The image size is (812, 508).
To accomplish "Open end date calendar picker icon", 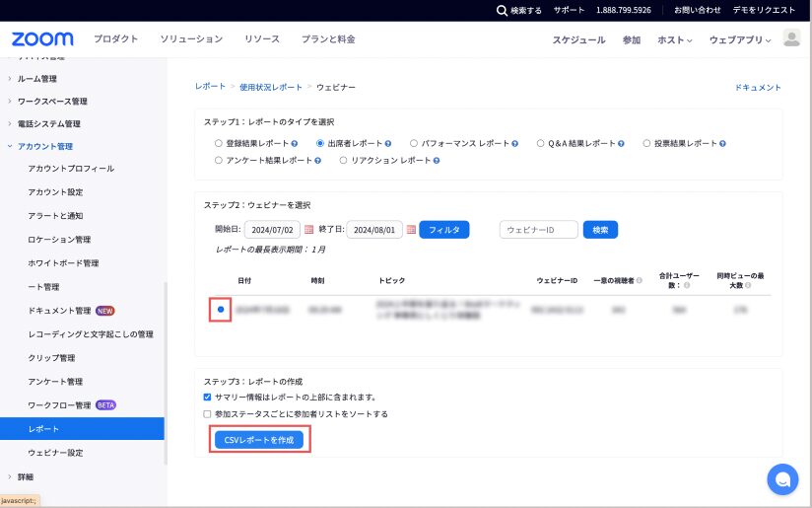I will point(411,230).
